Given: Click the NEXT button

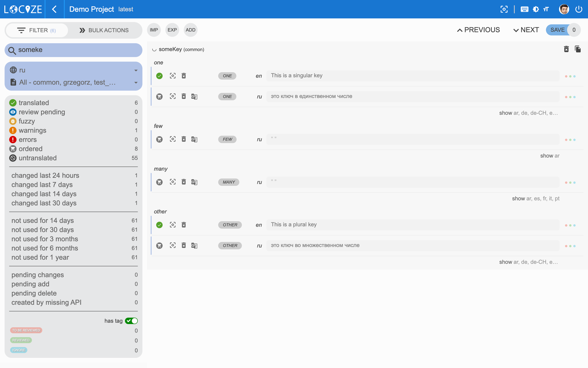Looking at the screenshot, I should 526,30.
